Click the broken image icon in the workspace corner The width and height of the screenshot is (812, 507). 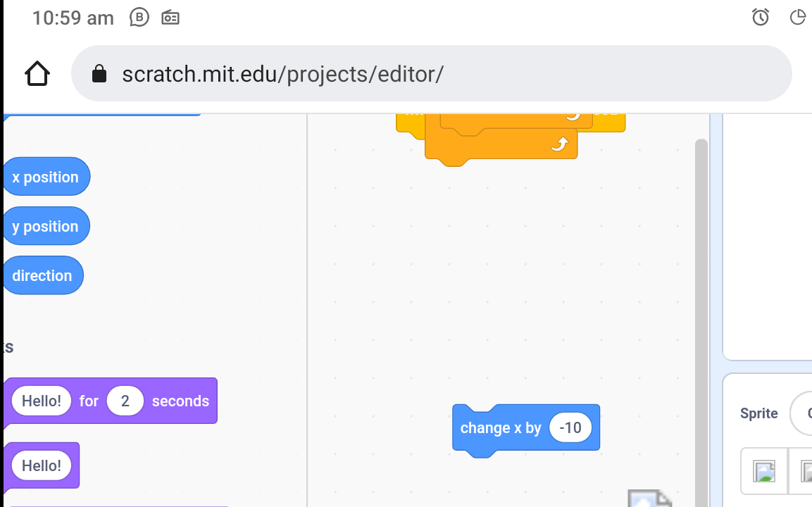[649, 499]
